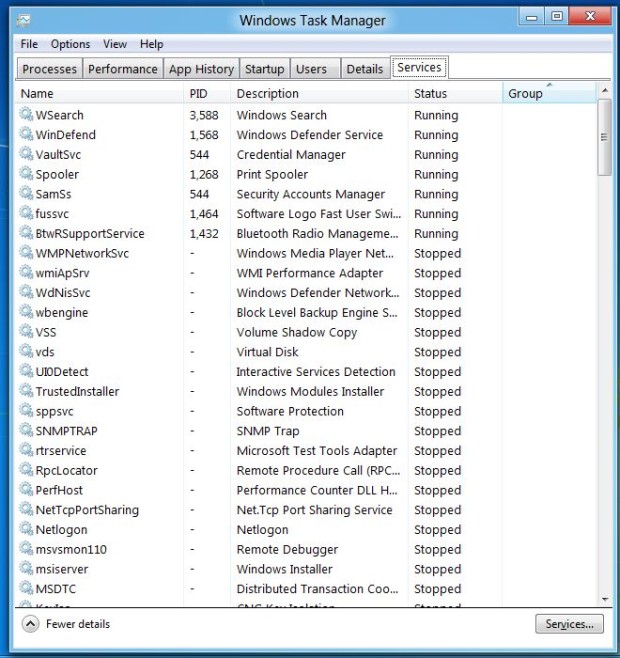This screenshot has width=620, height=658.
Task: Click the vertical scrollbar thumb
Action: 604,137
